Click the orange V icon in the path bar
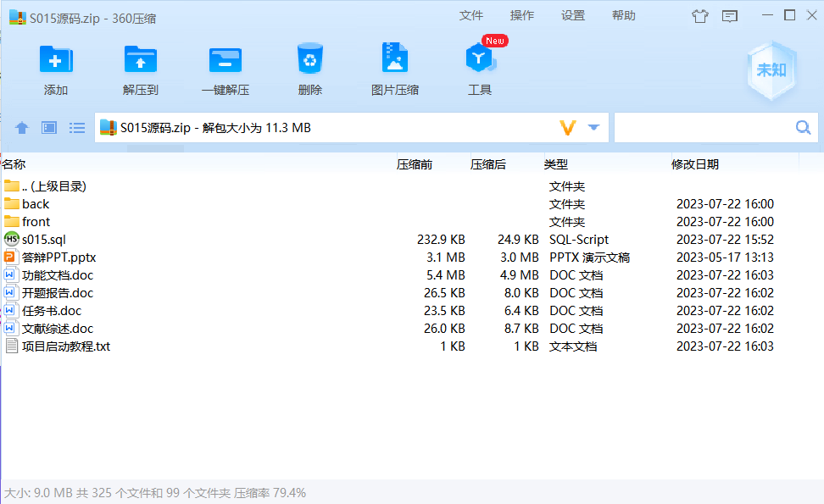824x504 pixels. click(x=567, y=128)
